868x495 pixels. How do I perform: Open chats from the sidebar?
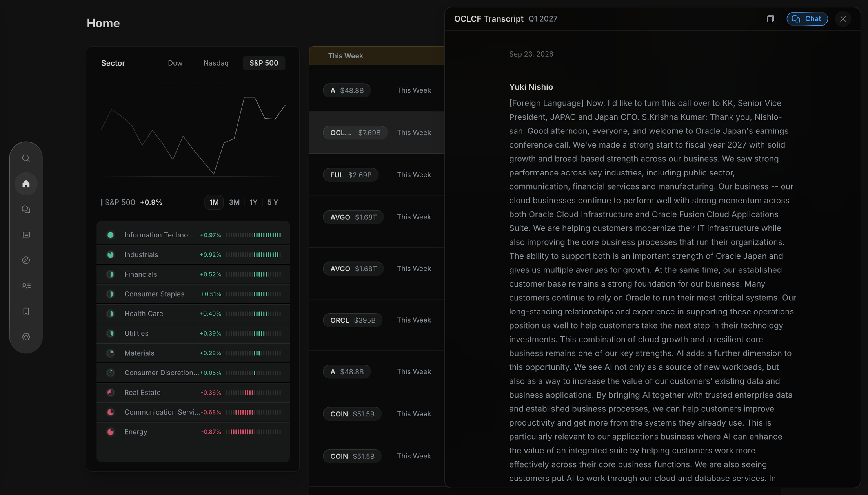point(26,209)
